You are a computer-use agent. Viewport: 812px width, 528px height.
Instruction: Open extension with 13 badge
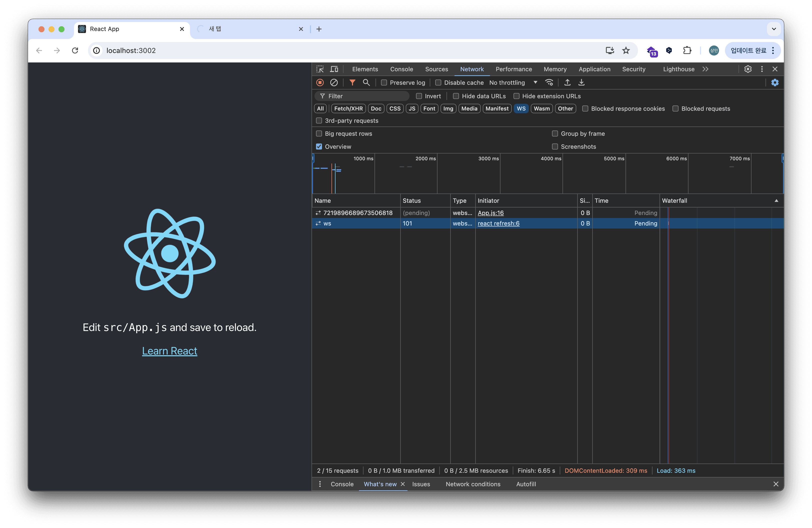tap(652, 51)
